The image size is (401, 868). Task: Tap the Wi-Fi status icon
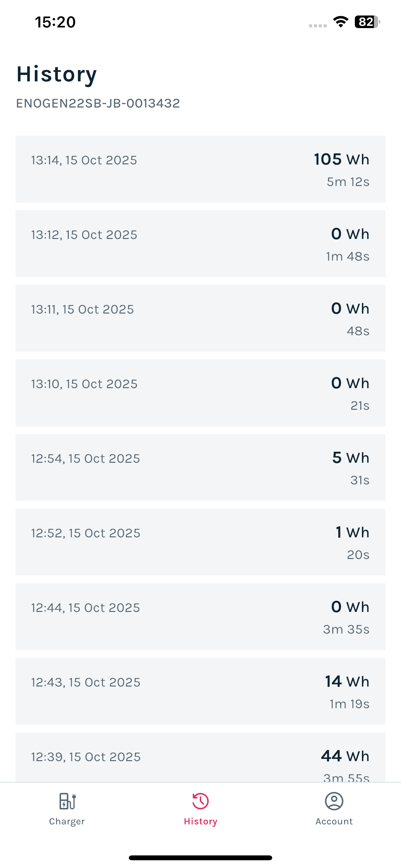341,22
